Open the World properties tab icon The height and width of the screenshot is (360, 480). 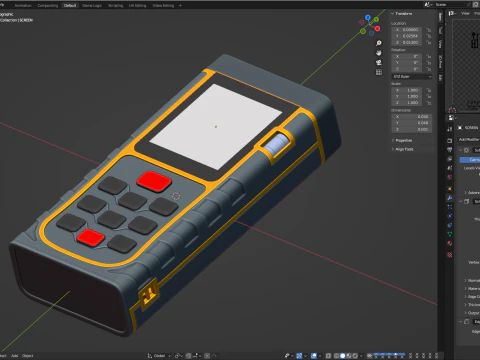(450, 177)
